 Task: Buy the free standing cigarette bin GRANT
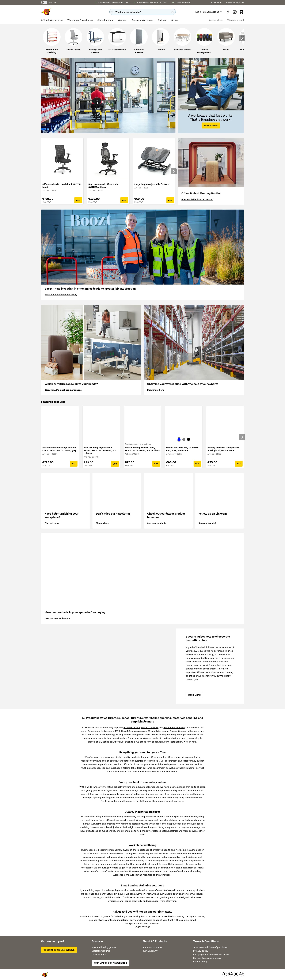coord(115,464)
